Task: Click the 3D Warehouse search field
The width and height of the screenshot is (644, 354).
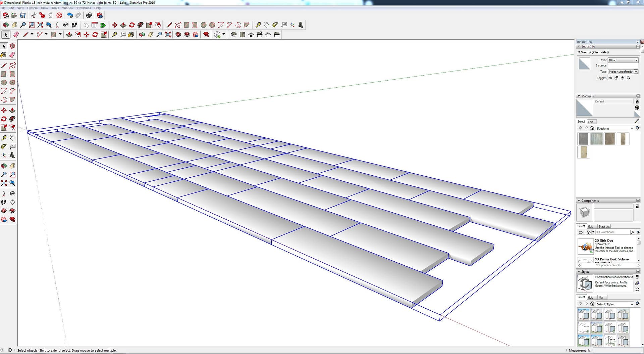Action: pos(612,232)
